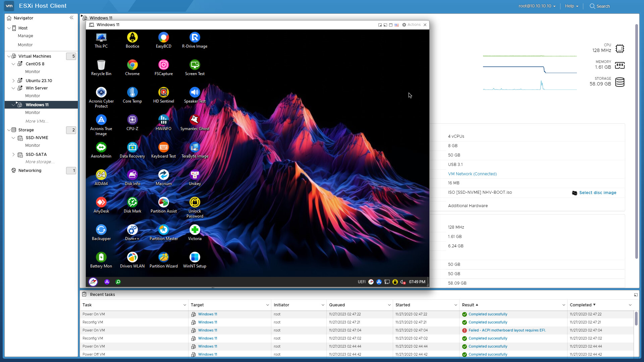Click the VM Network (Connected) link
The width and height of the screenshot is (644, 362).
pyautogui.click(x=472, y=174)
